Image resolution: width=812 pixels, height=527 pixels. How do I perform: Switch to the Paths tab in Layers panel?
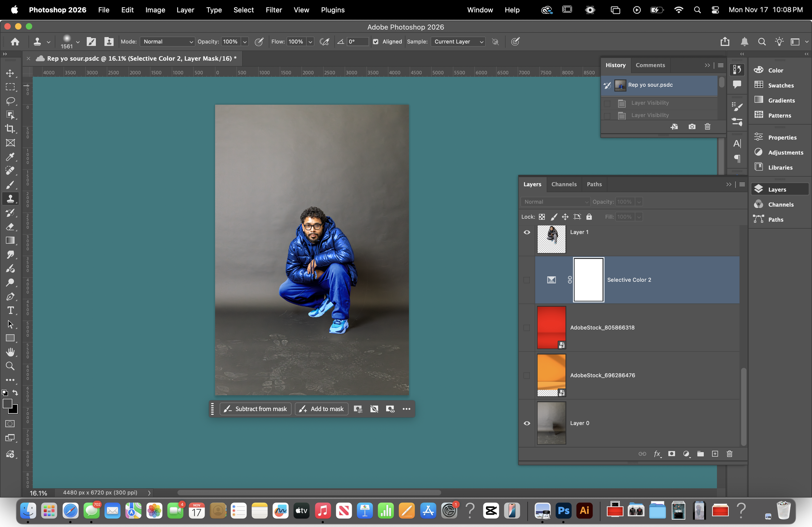594,184
